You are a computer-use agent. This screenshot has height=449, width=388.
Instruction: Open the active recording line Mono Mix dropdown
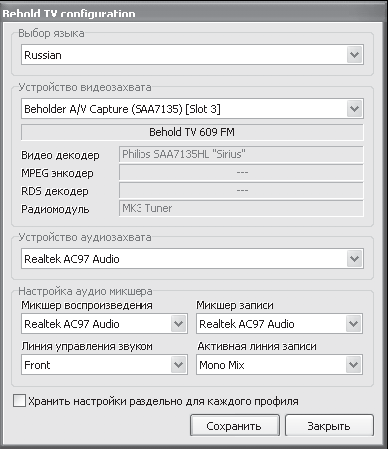coord(279,365)
